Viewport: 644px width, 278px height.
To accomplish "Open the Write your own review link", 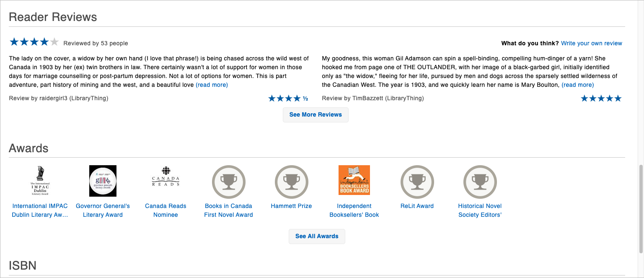I will coord(591,43).
